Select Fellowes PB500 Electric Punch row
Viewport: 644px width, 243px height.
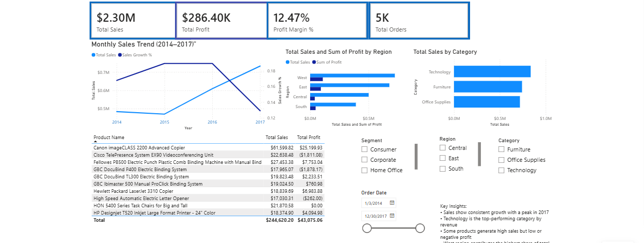pyautogui.click(x=208, y=162)
